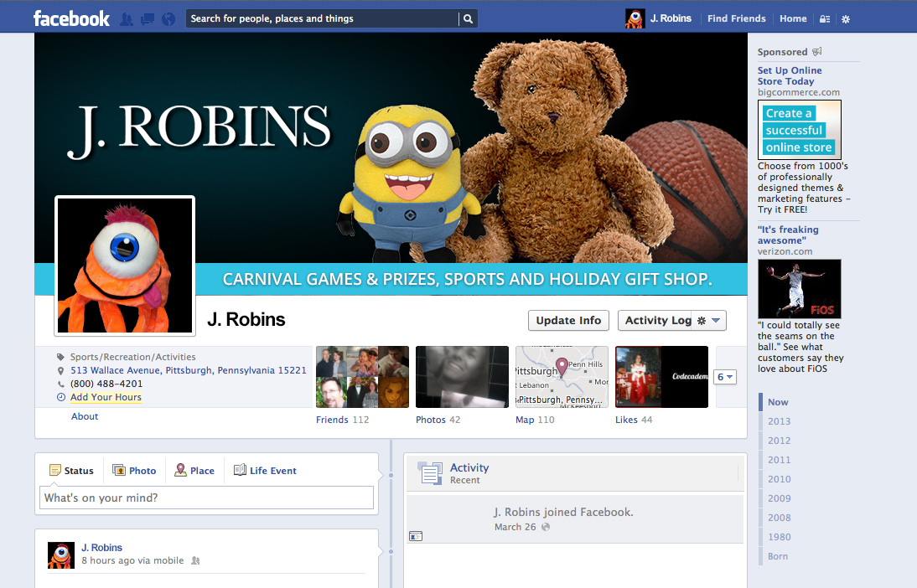Click the Facebook logo
The width and height of the screenshot is (917, 588).
[x=71, y=18]
